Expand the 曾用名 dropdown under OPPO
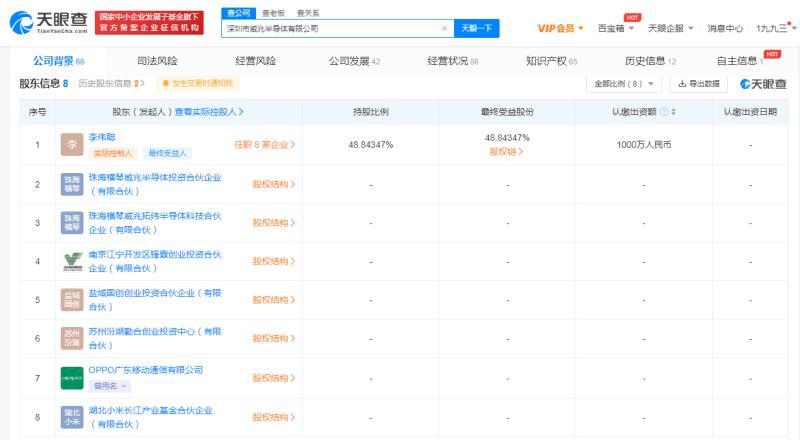The image size is (800, 440). pyautogui.click(x=109, y=385)
